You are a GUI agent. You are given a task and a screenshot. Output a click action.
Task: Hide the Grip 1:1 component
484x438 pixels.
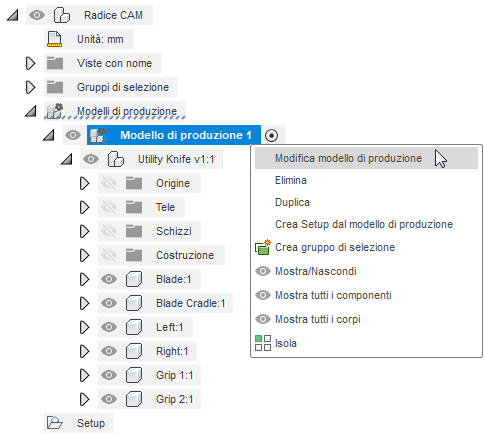pos(109,375)
